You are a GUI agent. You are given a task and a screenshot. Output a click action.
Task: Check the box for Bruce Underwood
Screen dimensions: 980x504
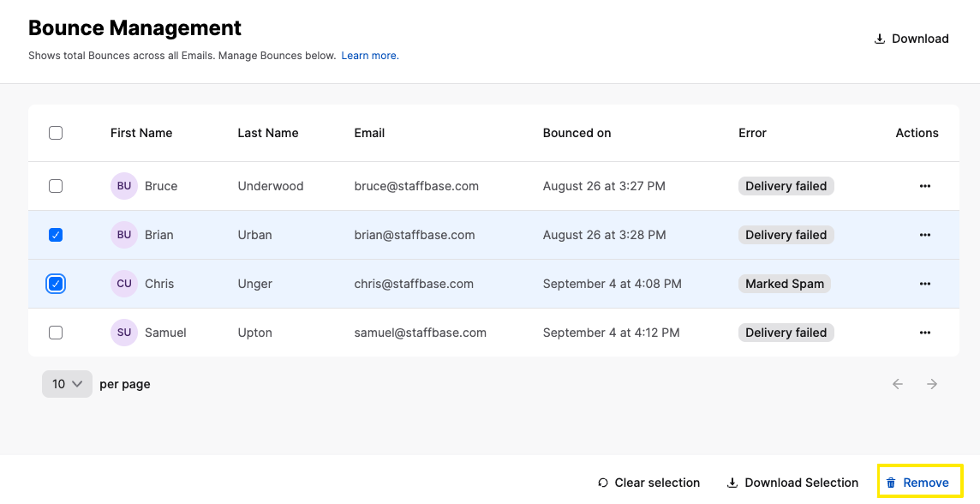click(56, 186)
